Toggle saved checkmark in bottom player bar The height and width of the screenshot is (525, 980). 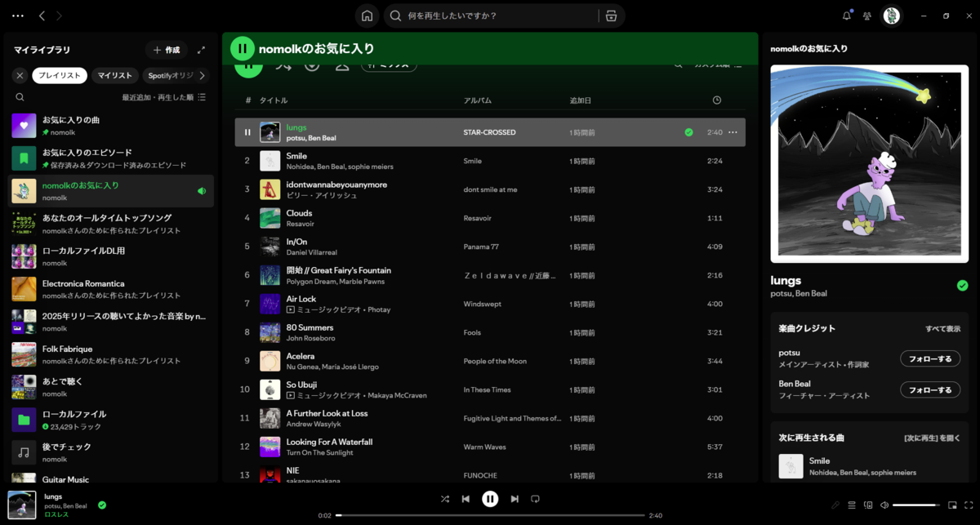pyautogui.click(x=102, y=505)
